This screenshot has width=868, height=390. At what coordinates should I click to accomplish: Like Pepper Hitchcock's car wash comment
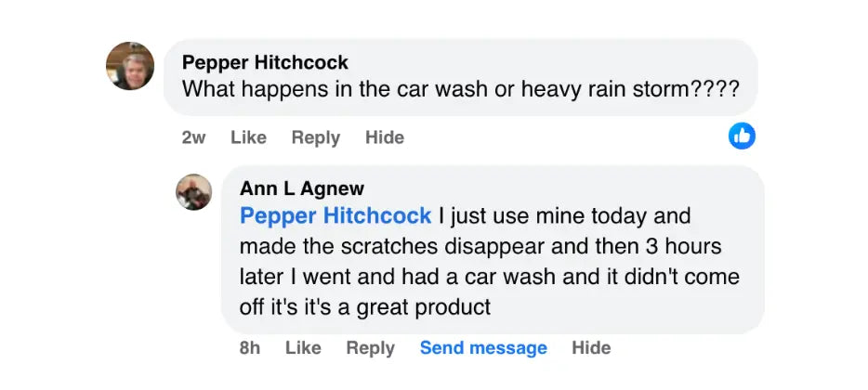248,137
